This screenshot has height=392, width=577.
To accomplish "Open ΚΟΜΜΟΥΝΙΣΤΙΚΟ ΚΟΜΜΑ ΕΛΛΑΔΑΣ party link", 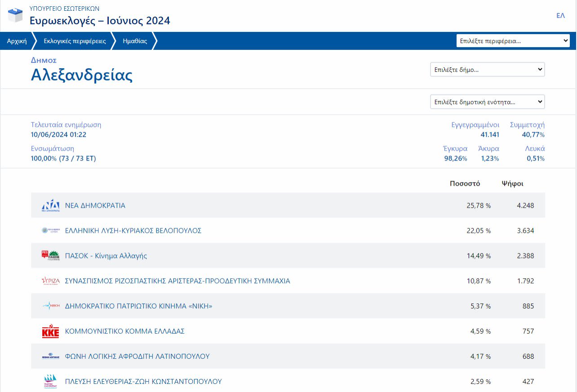I will pos(125,331).
